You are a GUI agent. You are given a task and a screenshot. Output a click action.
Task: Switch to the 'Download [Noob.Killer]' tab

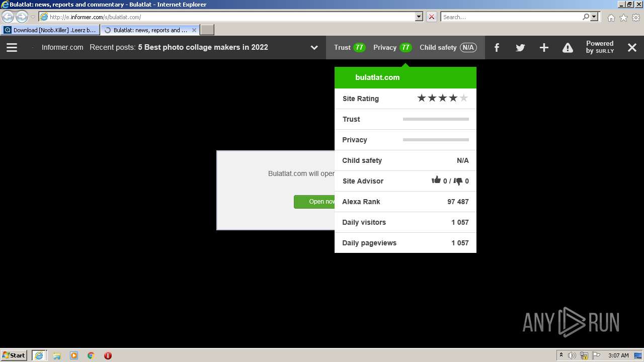[x=50, y=30]
